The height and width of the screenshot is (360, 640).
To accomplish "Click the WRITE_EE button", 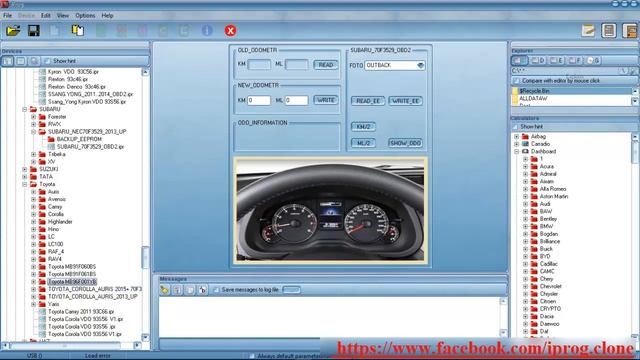I will tap(405, 101).
